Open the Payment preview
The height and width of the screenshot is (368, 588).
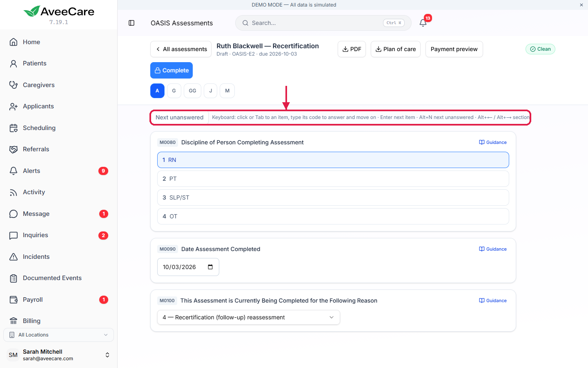454,49
